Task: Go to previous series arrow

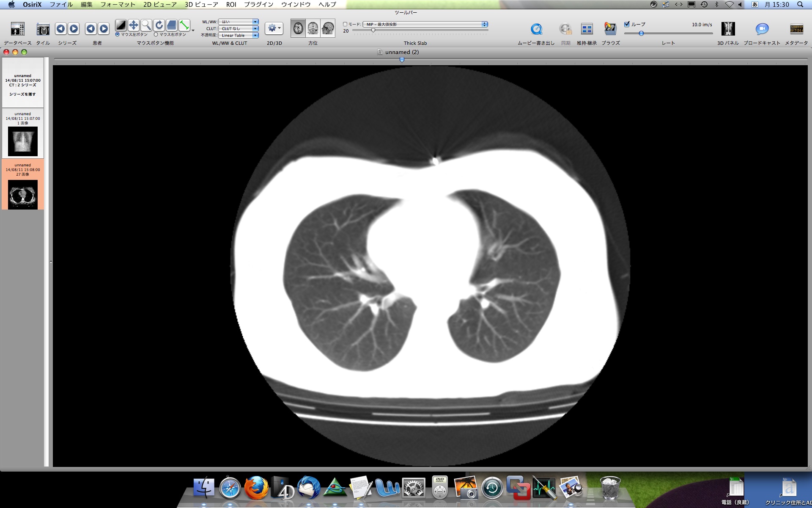Action: [x=60, y=29]
